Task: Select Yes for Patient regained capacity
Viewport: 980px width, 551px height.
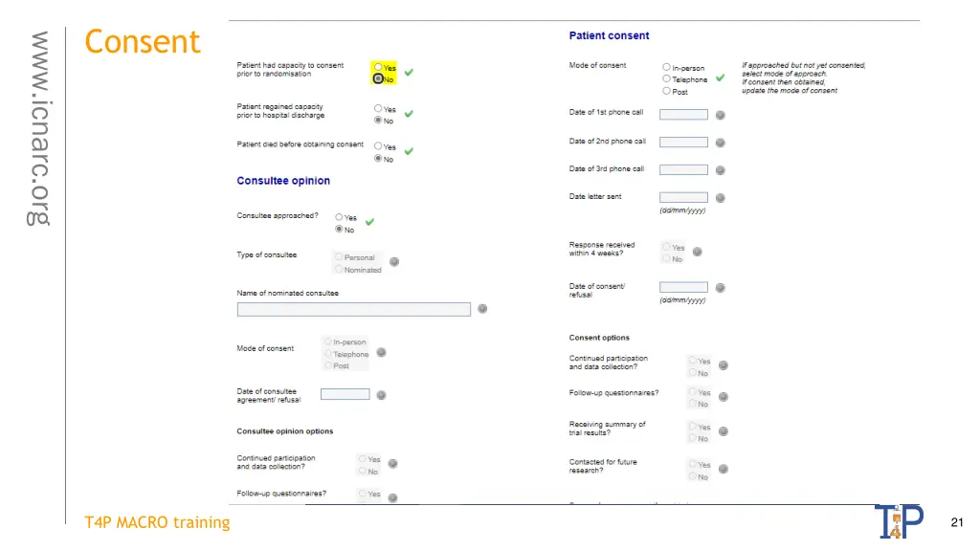Action: tap(378, 109)
